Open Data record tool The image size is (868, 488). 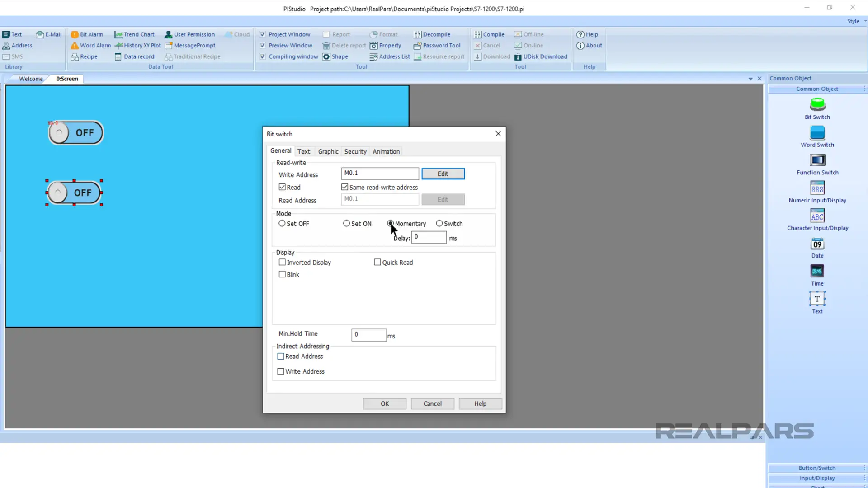(x=134, y=56)
